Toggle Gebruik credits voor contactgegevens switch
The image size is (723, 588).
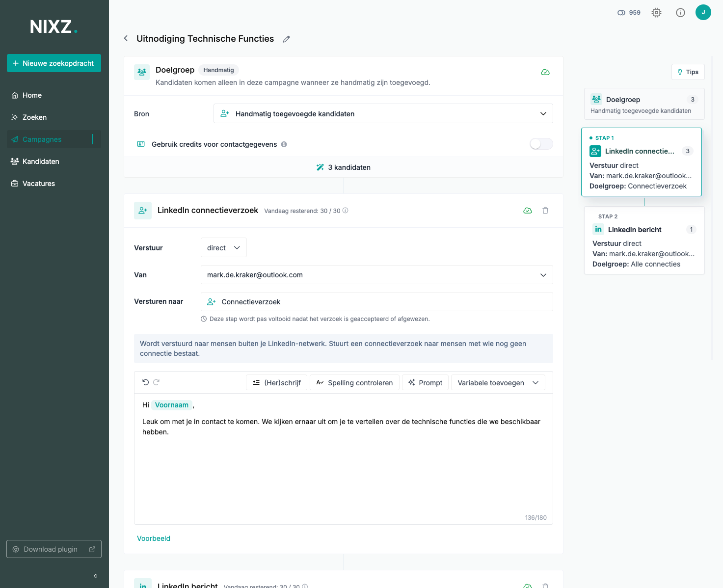(x=541, y=144)
